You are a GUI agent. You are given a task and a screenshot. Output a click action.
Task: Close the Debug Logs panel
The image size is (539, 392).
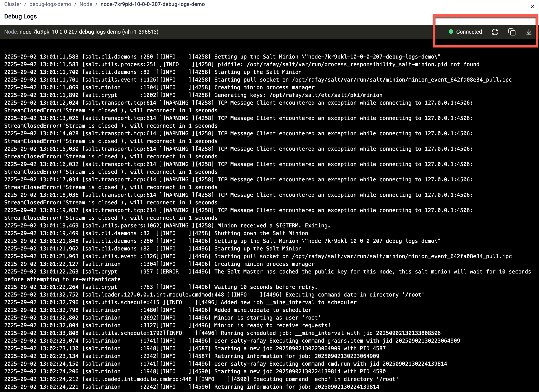[533, 6]
